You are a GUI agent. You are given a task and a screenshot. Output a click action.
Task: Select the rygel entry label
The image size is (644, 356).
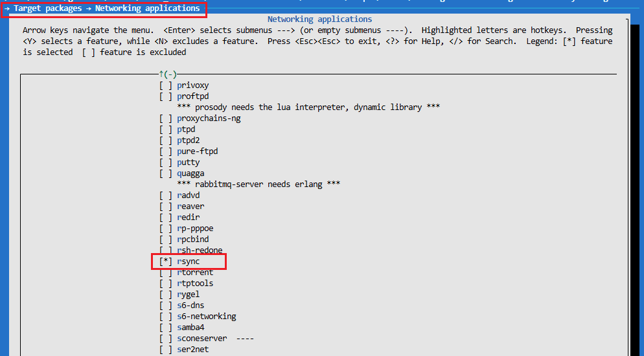189,295
